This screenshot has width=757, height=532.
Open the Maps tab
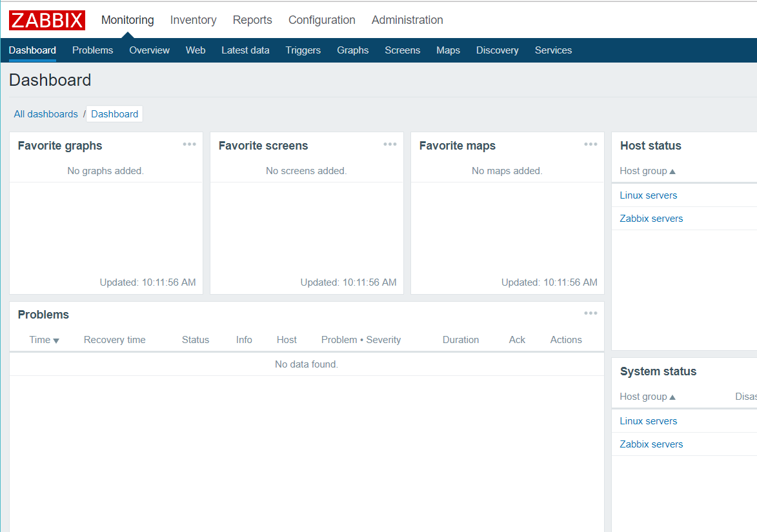point(448,50)
